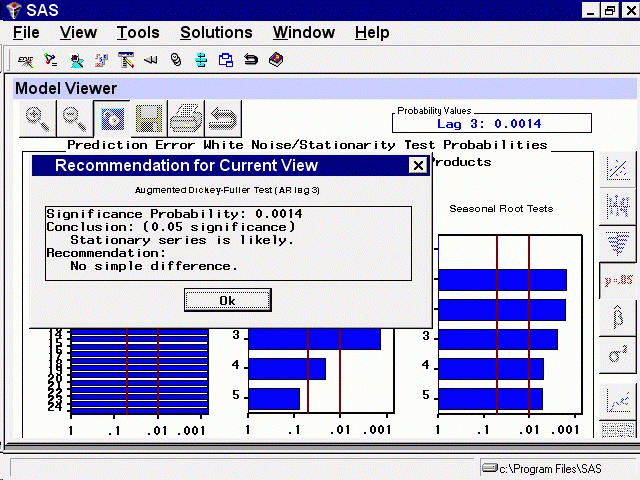Click the return arrow icon in Model Viewer
Screen dimensions: 640x480
223,119
